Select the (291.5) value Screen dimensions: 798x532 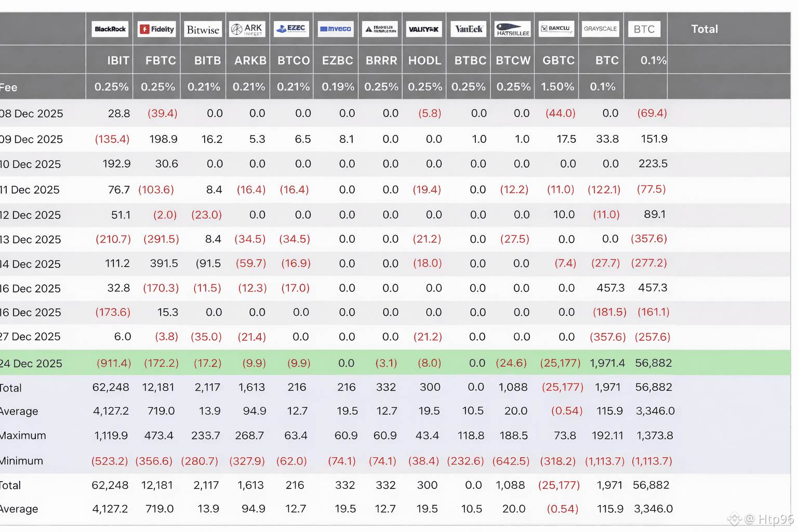coord(161,240)
